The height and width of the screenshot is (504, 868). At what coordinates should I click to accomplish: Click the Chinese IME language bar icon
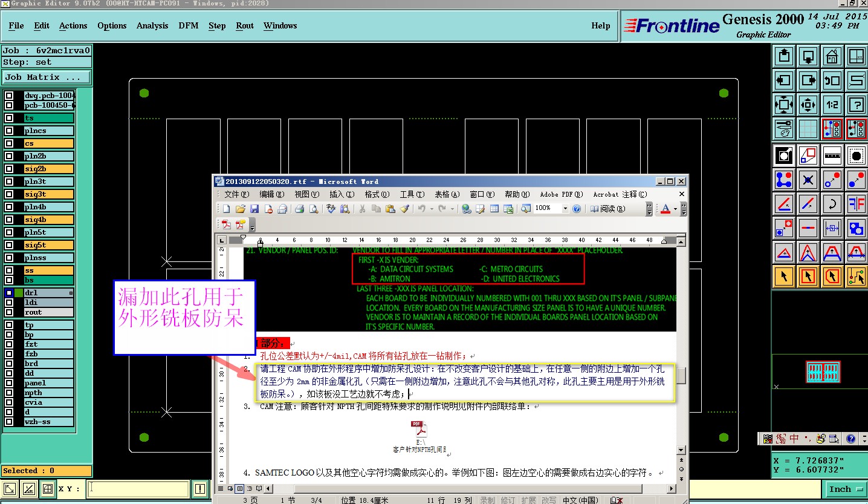click(795, 439)
